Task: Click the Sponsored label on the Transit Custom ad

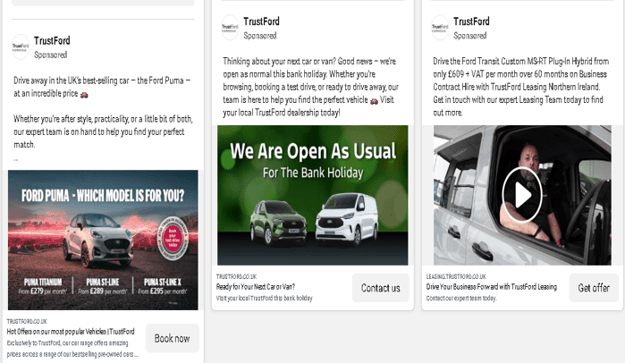Action: coord(470,35)
